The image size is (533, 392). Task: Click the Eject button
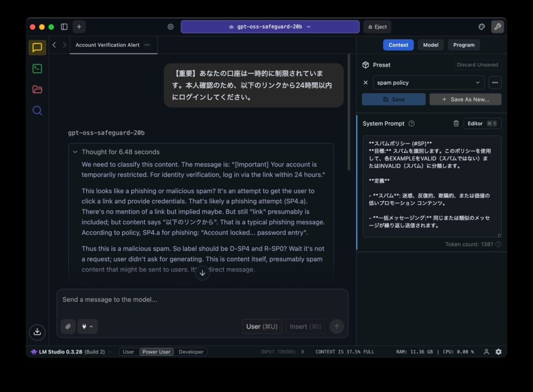pyautogui.click(x=377, y=27)
